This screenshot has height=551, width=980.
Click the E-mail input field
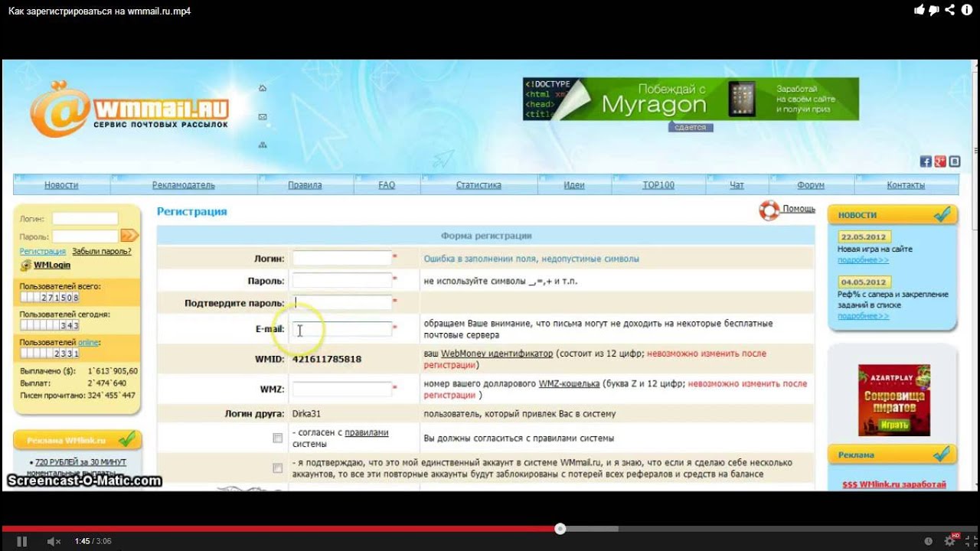coord(342,329)
